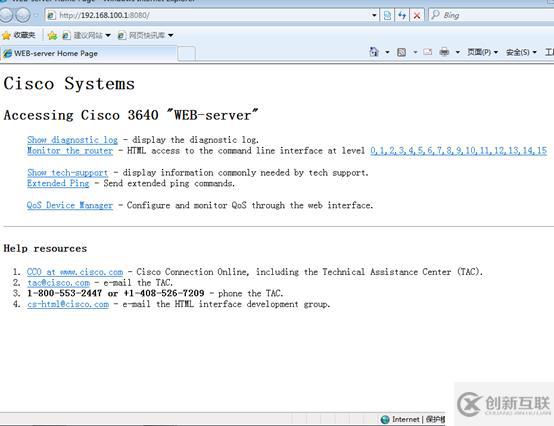Click the RSS feeds icon
Image resolution: width=554 pixels, height=426 pixels.
pyautogui.click(x=401, y=52)
